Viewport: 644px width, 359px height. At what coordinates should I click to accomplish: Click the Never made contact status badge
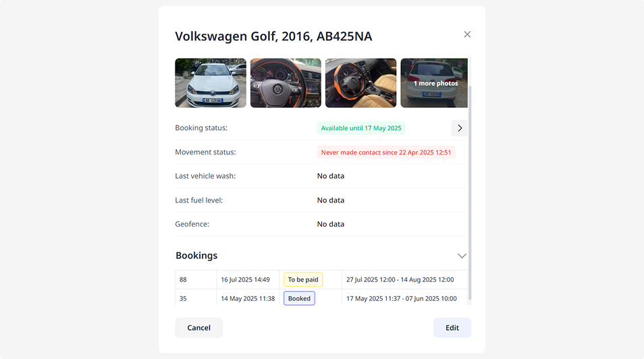point(386,153)
